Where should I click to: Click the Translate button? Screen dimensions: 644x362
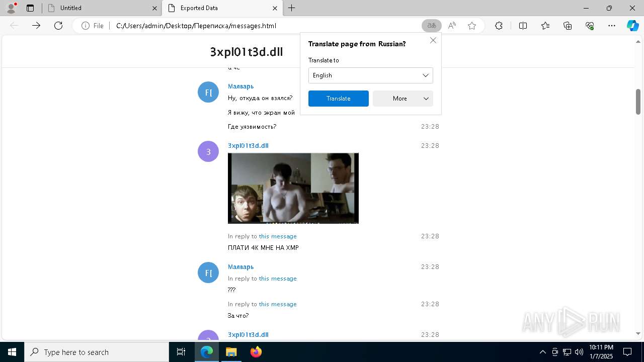click(339, 99)
